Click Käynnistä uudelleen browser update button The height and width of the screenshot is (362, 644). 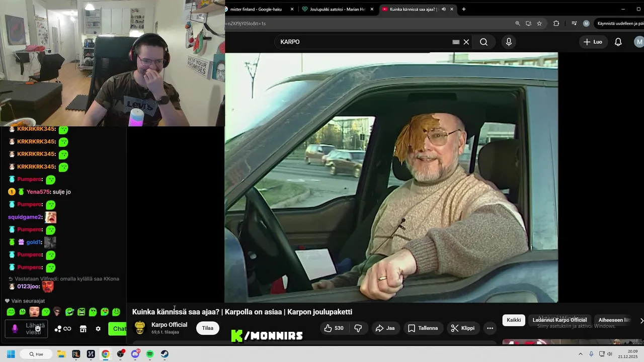coord(619,23)
